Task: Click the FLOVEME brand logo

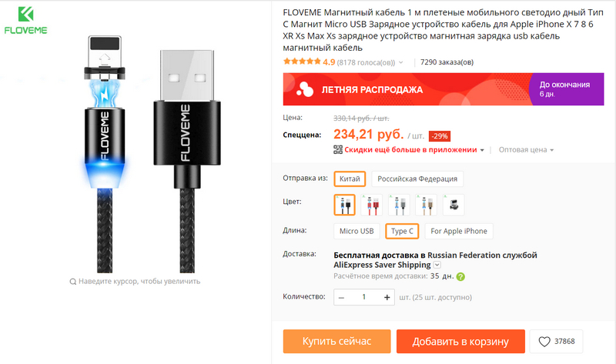Action: [x=25, y=21]
